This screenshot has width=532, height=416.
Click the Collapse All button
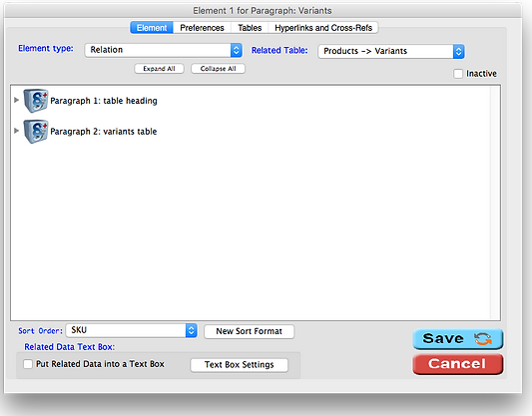(218, 69)
